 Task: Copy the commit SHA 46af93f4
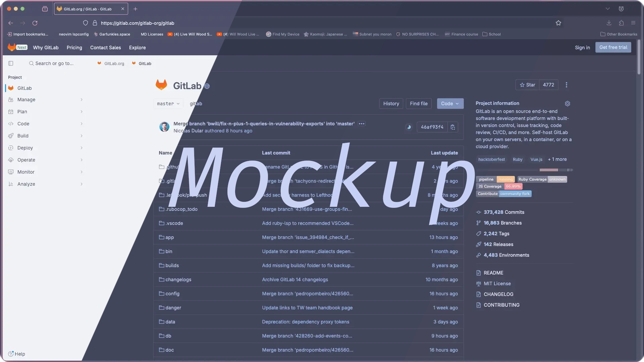pyautogui.click(x=453, y=127)
